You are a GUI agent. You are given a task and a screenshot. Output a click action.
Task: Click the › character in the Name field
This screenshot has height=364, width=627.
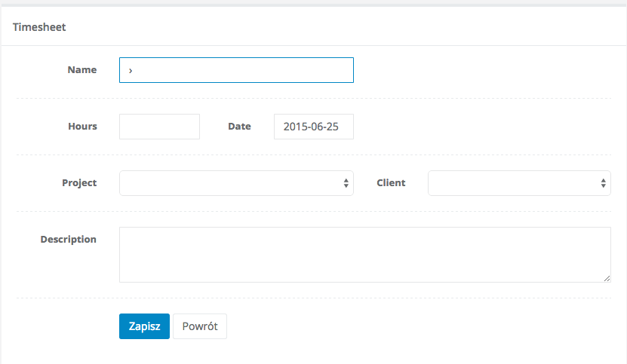click(131, 70)
